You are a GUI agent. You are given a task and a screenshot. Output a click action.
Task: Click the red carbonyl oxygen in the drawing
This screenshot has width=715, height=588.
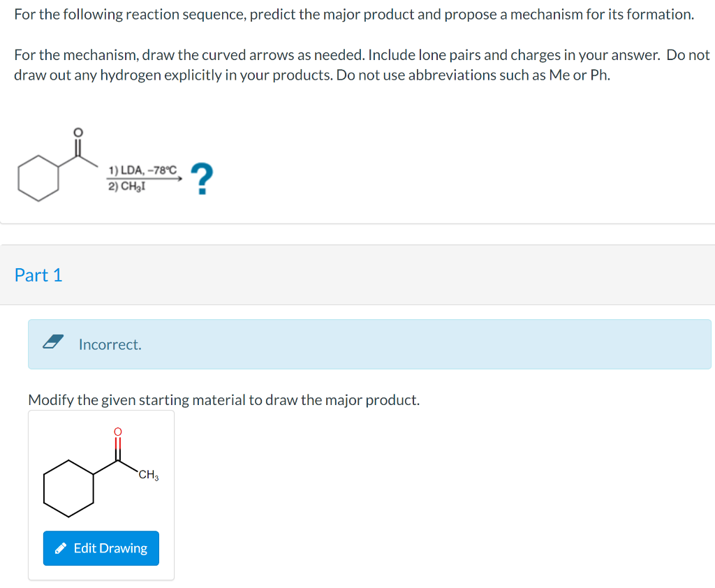coord(118,431)
